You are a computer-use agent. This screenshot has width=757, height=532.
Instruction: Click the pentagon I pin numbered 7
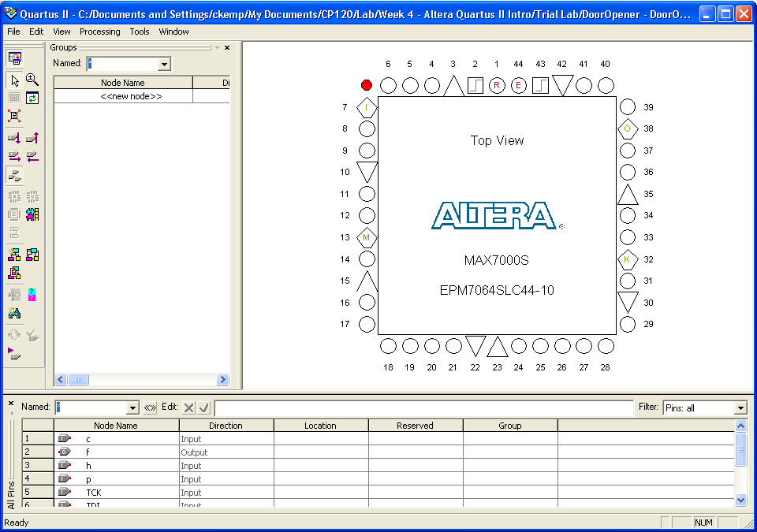(367, 107)
